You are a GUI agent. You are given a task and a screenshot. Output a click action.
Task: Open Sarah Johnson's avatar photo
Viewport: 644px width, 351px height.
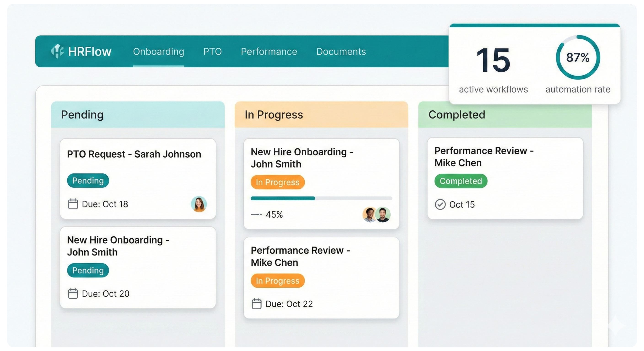199,204
